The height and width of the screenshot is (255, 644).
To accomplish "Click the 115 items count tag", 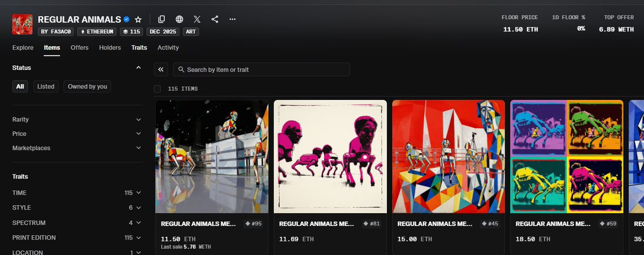I will (x=131, y=32).
